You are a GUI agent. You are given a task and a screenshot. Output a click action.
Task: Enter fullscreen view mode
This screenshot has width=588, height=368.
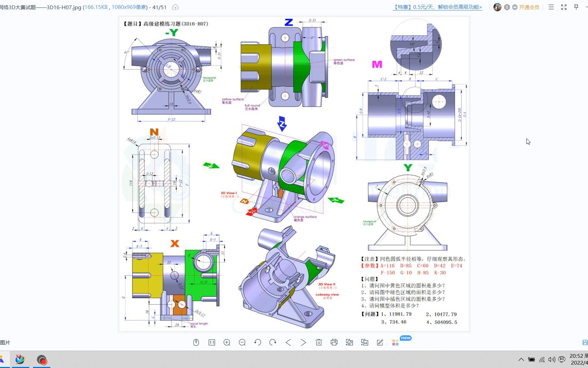click(564, 7)
